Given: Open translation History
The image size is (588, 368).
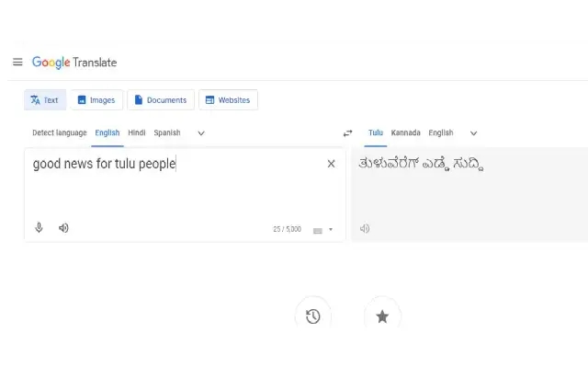Looking at the screenshot, I should [312, 316].
